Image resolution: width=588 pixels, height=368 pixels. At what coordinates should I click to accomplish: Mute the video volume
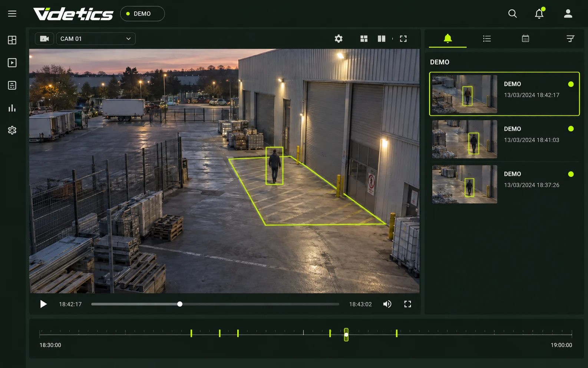[x=387, y=304]
